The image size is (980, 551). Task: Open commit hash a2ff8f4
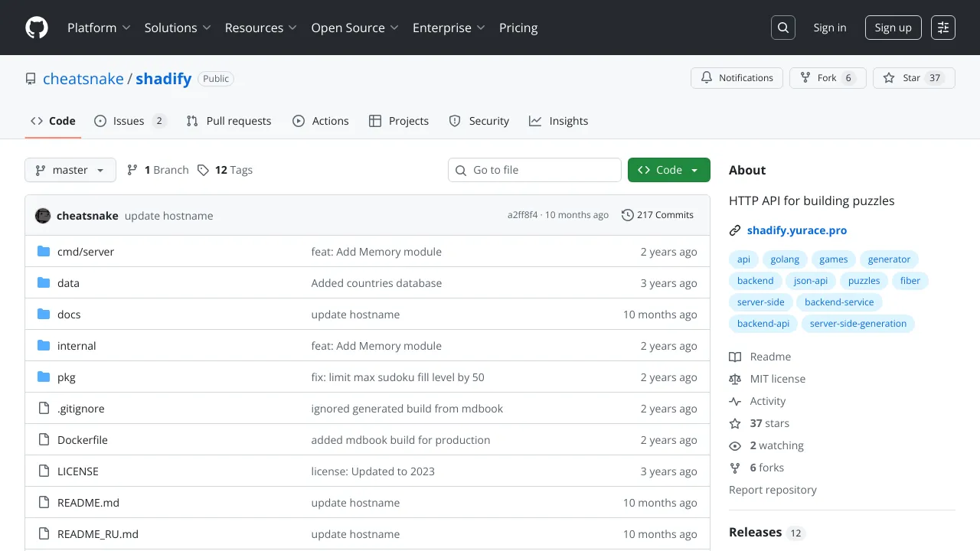(523, 215)
